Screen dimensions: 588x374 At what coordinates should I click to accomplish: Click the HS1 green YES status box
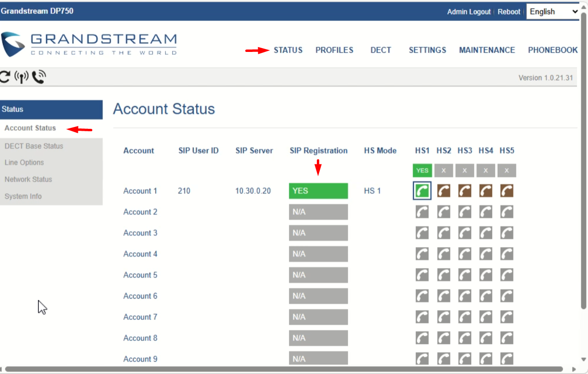[x=422, y=171]
